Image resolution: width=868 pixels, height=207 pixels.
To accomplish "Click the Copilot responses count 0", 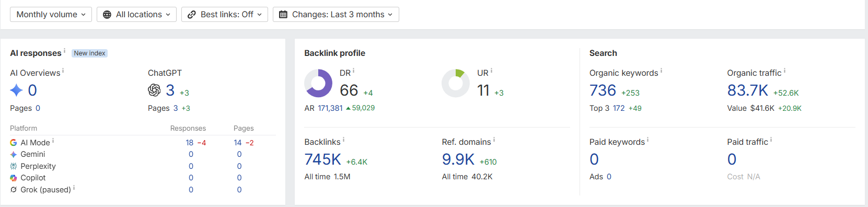I will click(191, 178).
